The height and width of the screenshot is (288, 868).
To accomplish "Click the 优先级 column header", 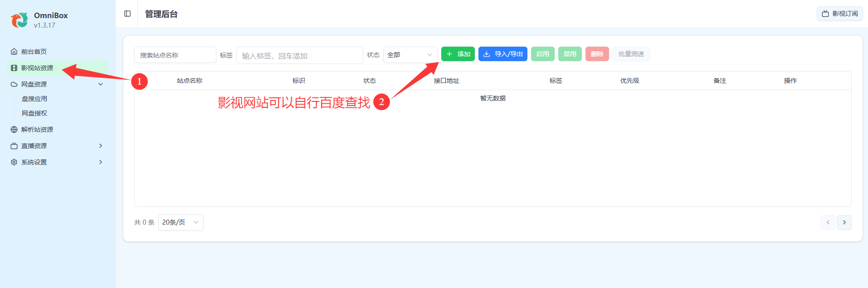I will coord(630,81).
